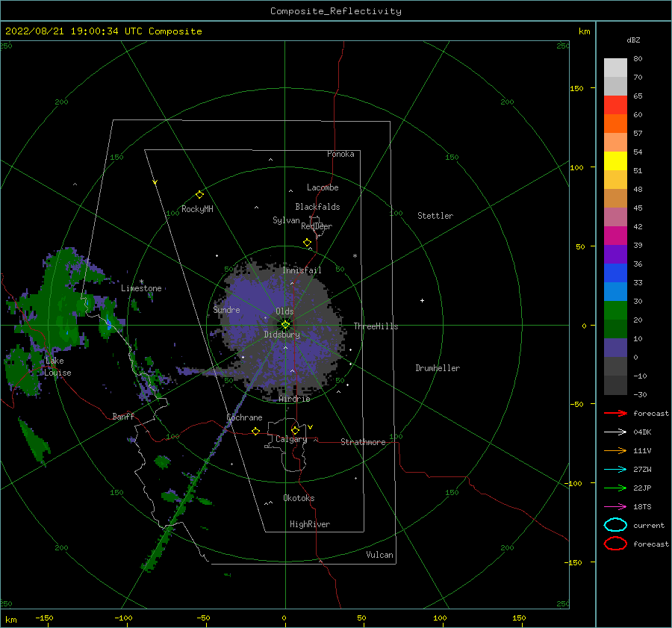
Task: Click the light blue swatch above 30
Action: [x=615, y=292]
